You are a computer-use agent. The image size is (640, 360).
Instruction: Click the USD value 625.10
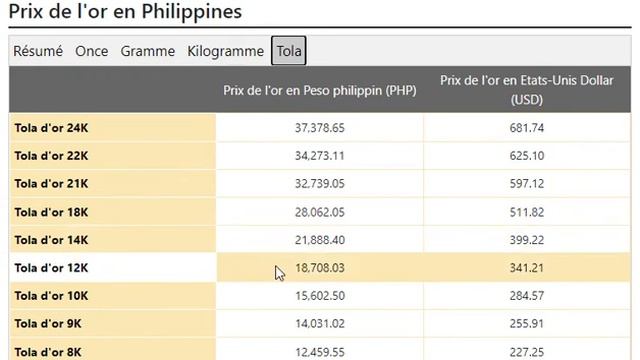(527, 156)
